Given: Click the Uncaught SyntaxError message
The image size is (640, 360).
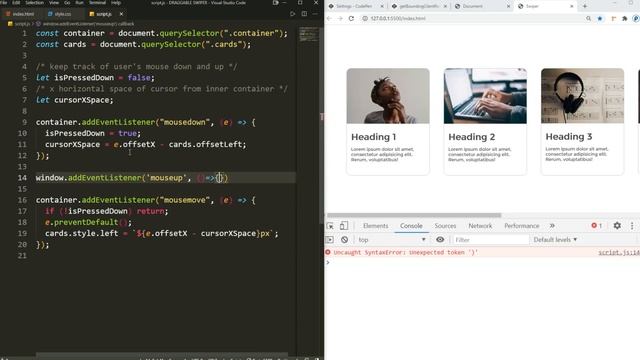Looking at the screenshot, I should [x=405, y=253].
